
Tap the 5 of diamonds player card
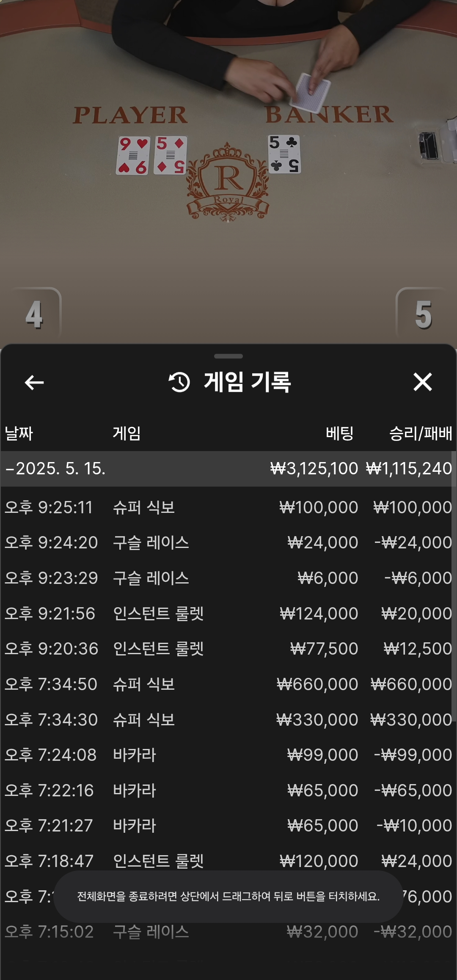pos(171,155)
